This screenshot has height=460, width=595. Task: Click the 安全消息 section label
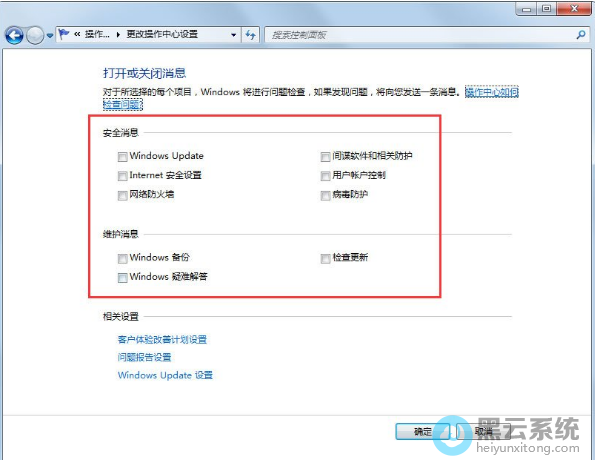(x=121, y=133)
